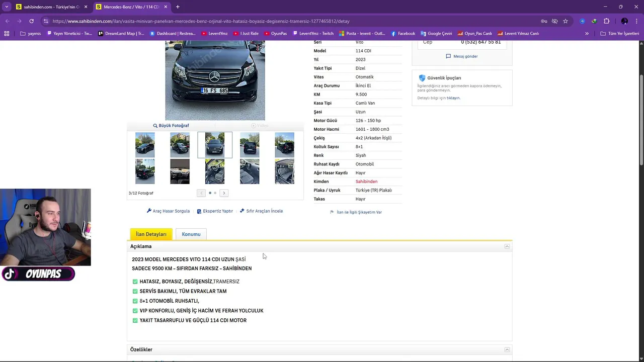Open the tıklayın security tips link
This screenshot has width=644, height=362.
(453, 98)
